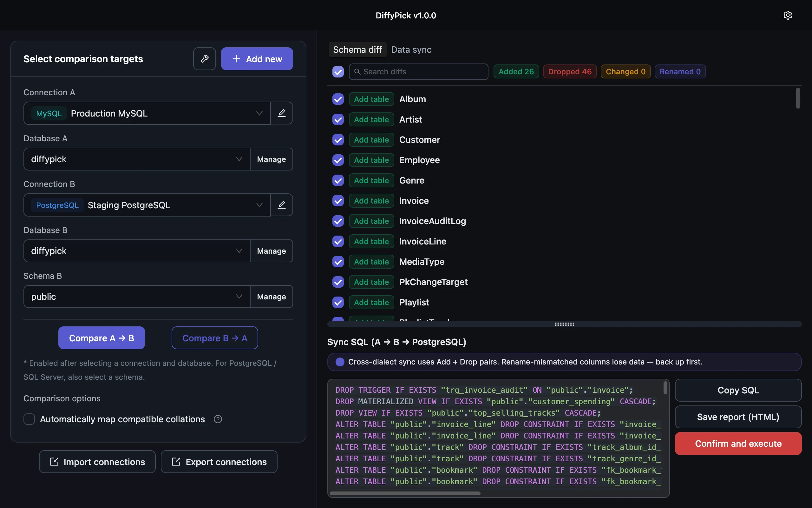812x508 pixels.
Task: Uncheck the Album table diff
Action: (338, 99)
